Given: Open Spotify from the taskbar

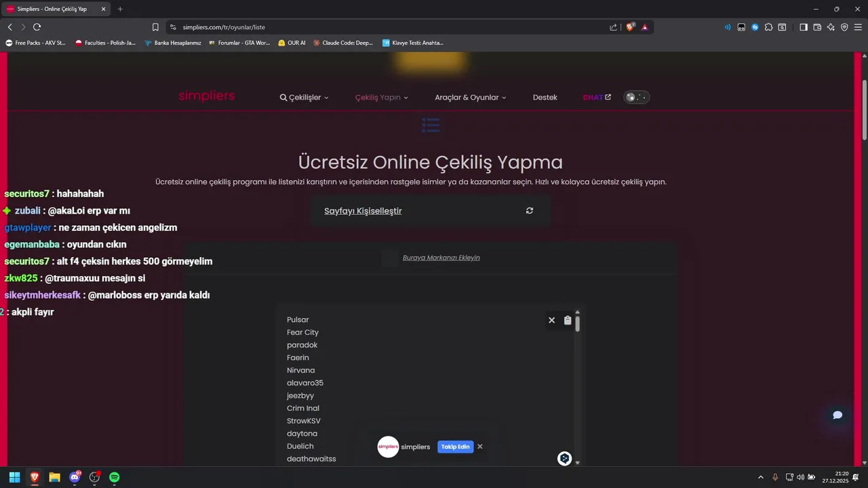Looking at the screenshot, I should point(115,477).
